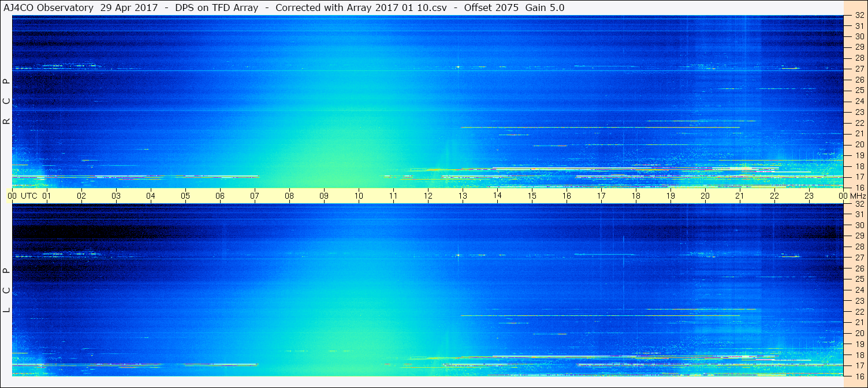Image resolution: width=868 pixels, height=388 pixels.
Task: Click the 16 MHz tick in the LCP panel
Action: click(x=859, y=376)
